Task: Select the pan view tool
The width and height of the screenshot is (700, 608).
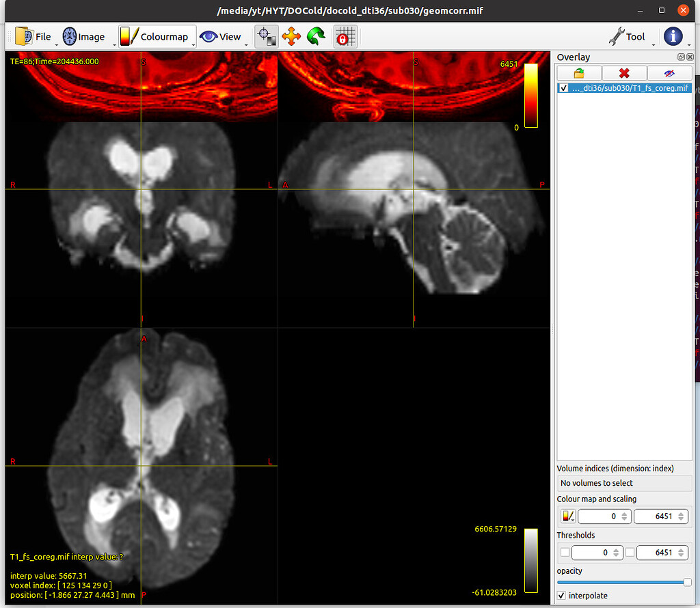Action: tap(291, 36)
